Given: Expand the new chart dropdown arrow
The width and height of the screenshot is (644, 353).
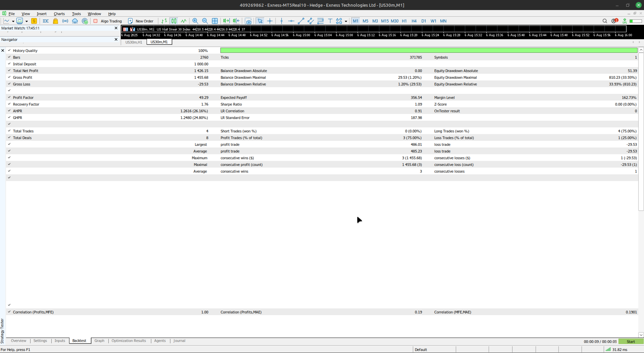Looking at the screenshot, I should pos(13,21).
